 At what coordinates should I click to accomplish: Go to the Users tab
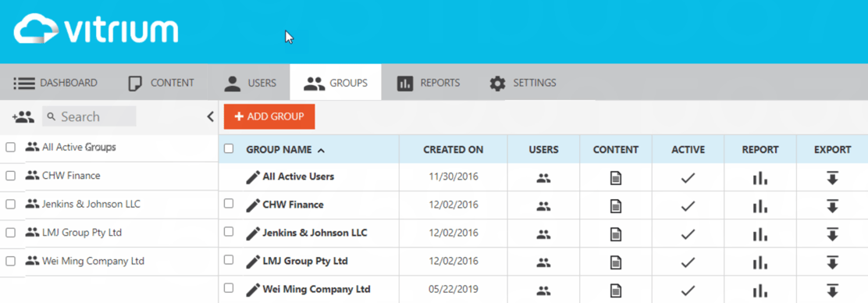[x=251, y=83]
